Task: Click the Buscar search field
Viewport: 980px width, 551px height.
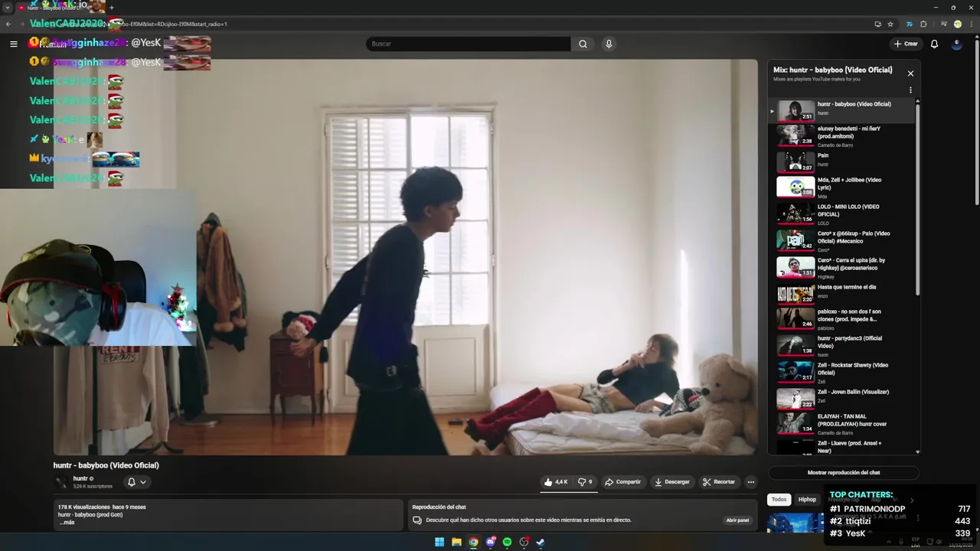Action: (469, 44)
